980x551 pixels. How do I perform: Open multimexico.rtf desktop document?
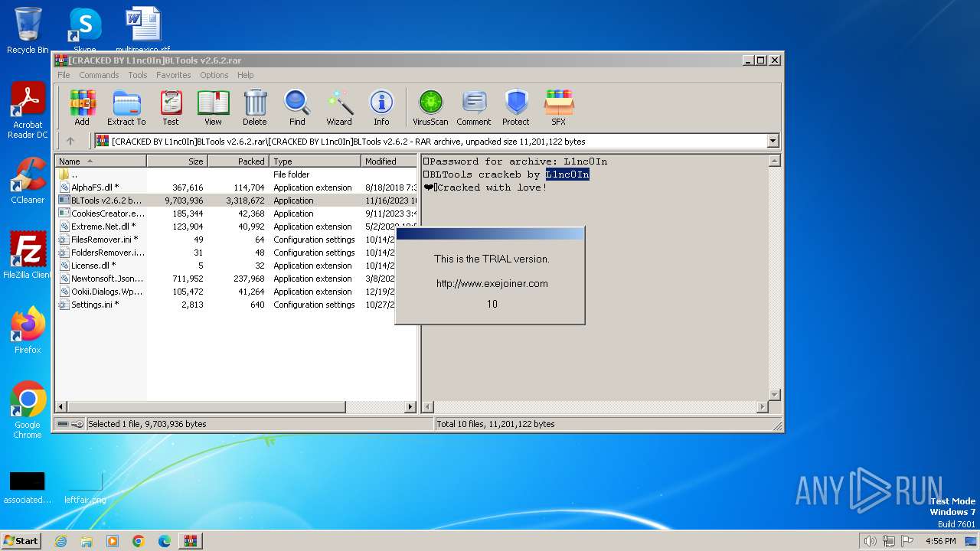tap(143, 29)
